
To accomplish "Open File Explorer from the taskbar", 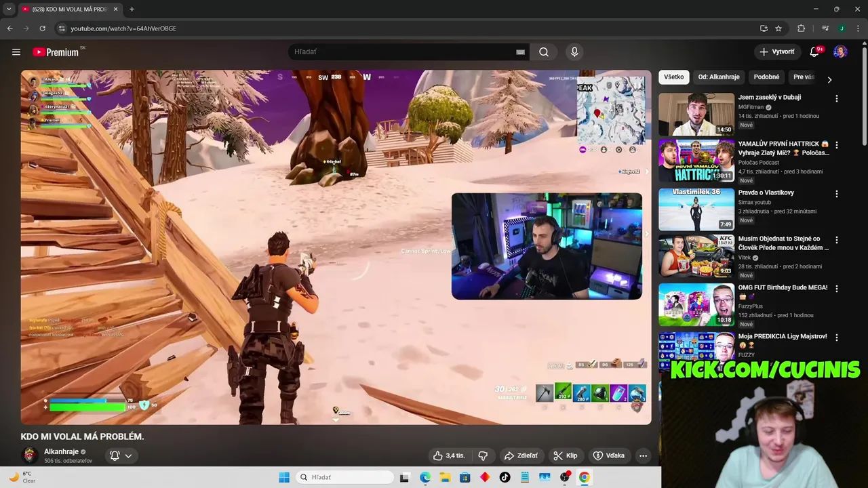I will click(x=445, y=477).
